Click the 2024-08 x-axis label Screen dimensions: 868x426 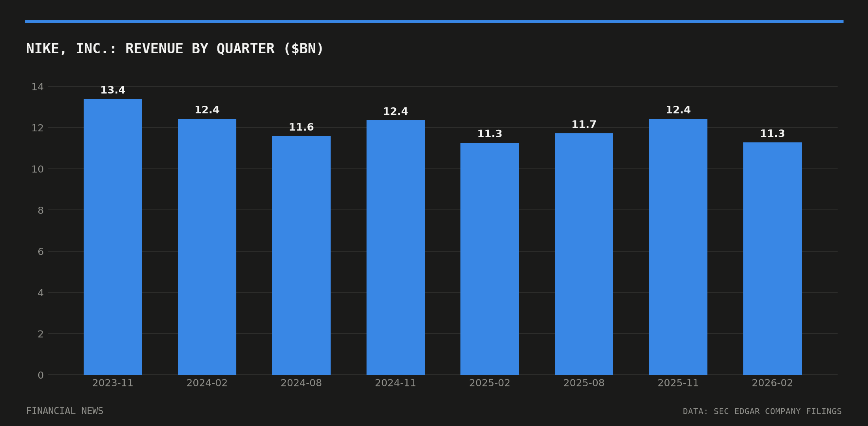301,383
